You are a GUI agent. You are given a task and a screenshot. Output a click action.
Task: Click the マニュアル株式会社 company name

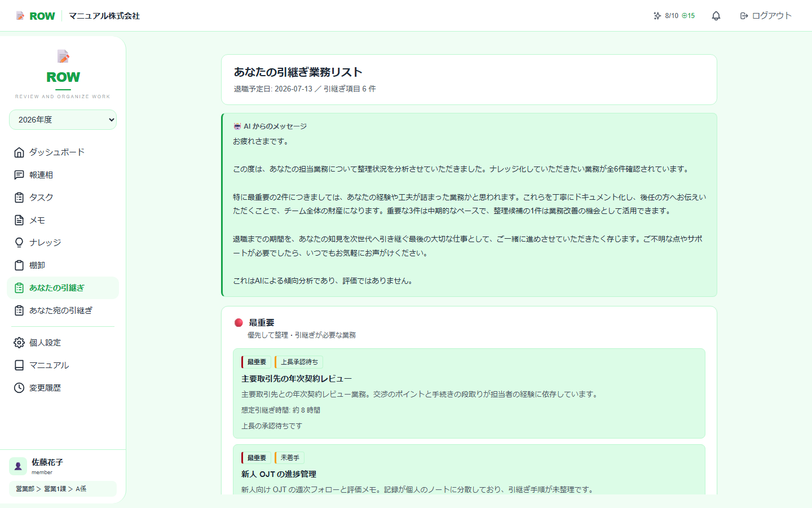click(x=104, y=16)
